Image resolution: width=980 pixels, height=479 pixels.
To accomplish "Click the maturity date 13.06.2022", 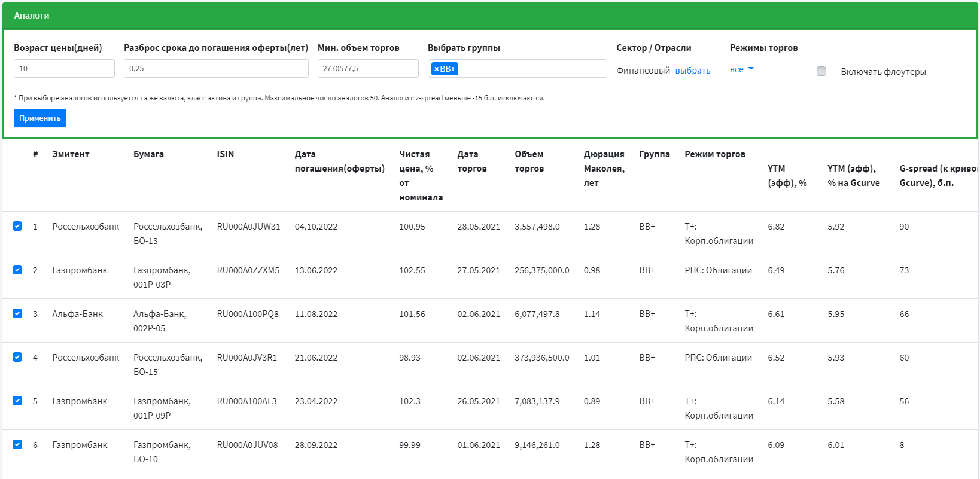I will pyautogui.click(x=316, y=270).
